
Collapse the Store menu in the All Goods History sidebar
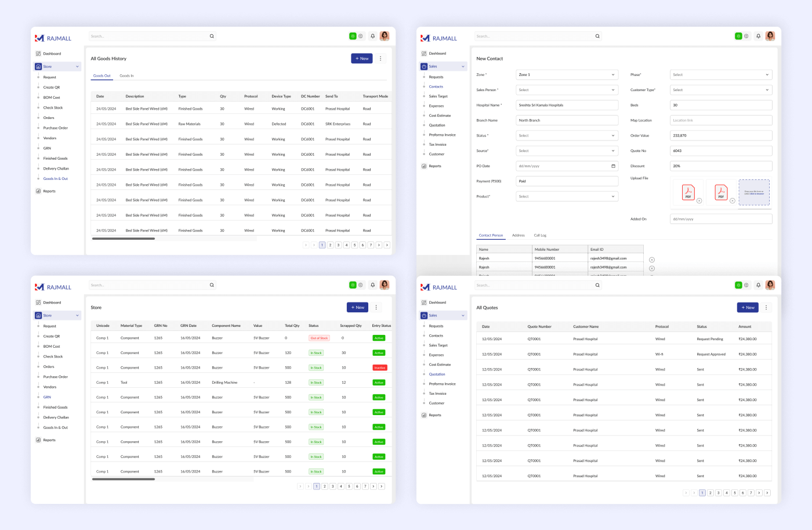click(77, 67)
